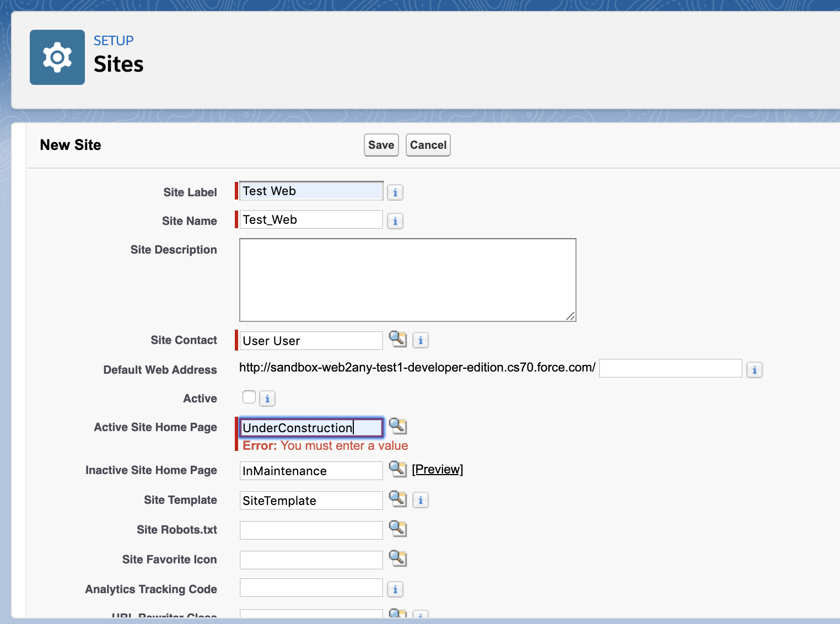Image resolution: width=840 pixels, height=624 pixels.
Task: Click the 'Site Description' label
Action: tap(174, 250)
